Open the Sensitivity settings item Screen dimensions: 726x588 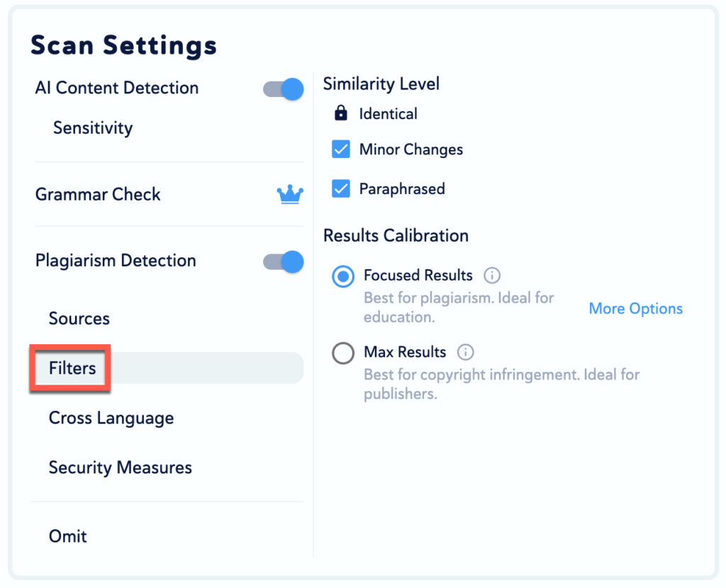(93, 128)
